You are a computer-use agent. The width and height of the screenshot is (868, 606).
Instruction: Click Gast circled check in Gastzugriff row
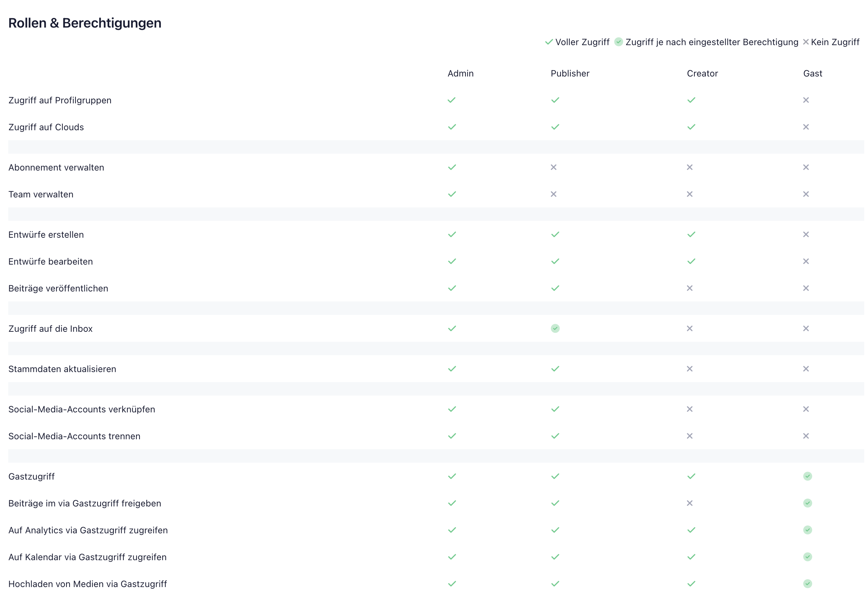click(x=807, y=476)
